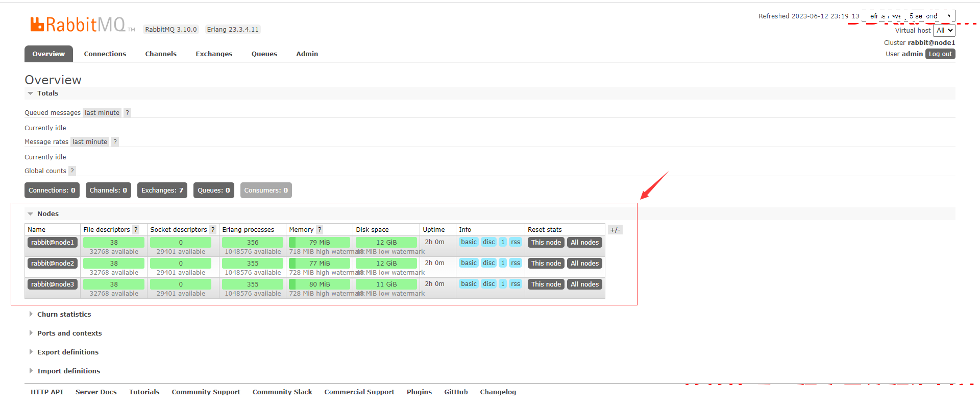Reset stats This node for rabbit@node3
The image size is (980, 405).
coord(546,284)
